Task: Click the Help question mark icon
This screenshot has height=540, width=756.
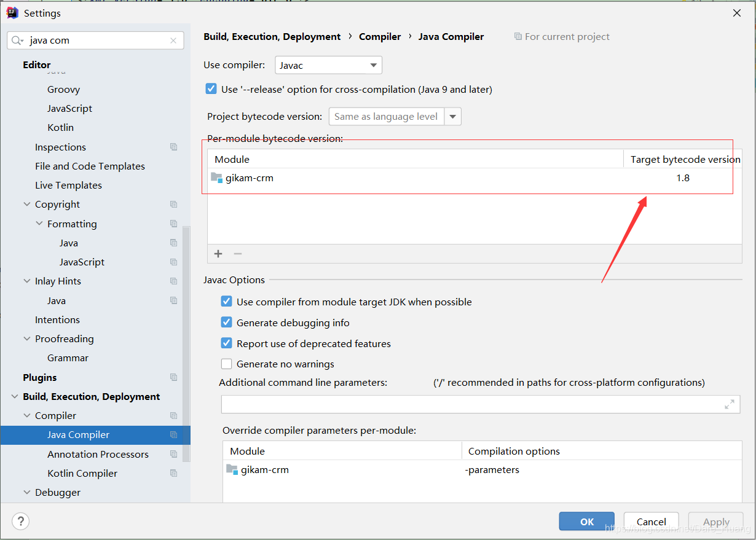Action: tap(20, 521)
